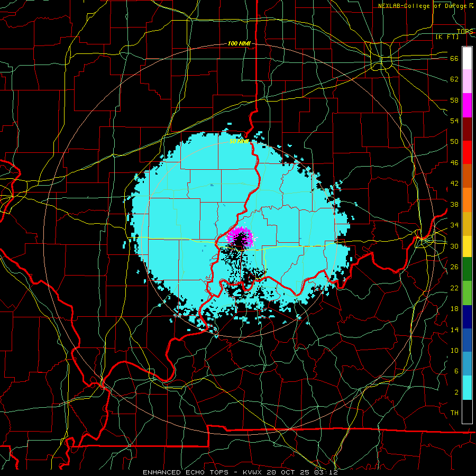
Task: Click the "34" legend value
Action: (x=454, y=225)
